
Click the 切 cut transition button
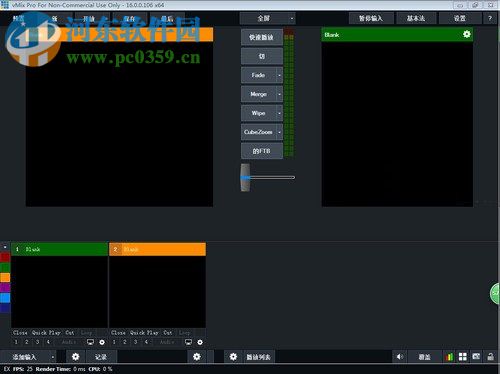coord(262,56)
